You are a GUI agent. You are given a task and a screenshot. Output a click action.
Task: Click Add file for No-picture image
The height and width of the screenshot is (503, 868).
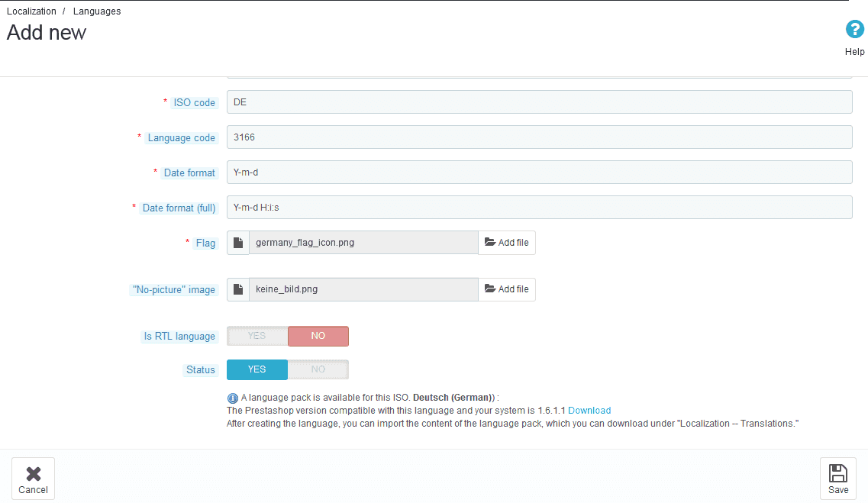507,289
